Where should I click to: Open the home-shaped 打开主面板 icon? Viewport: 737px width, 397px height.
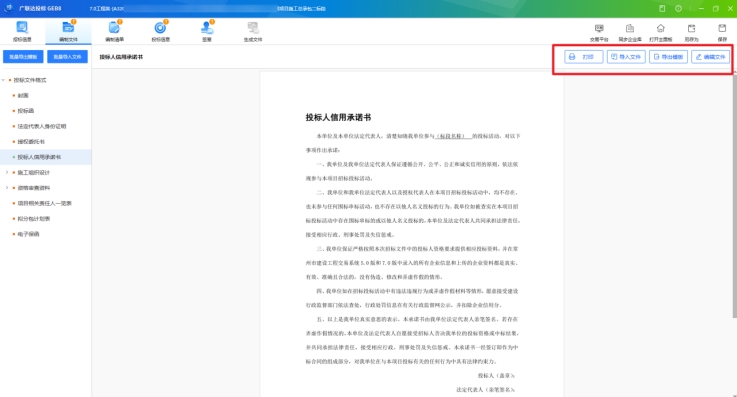(x=660, y=32)
